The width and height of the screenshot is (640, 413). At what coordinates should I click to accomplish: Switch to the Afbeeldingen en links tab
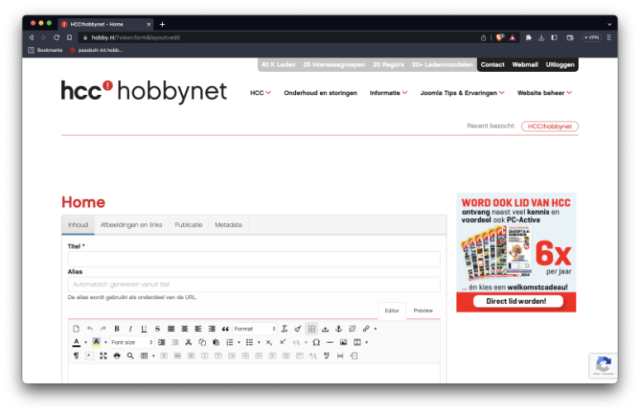(x=132, y=225)
